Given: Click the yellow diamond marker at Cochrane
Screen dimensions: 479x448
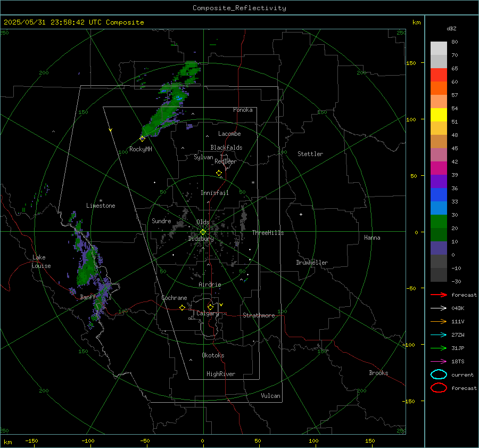Looking at the screenshot, I should [183, 308].
